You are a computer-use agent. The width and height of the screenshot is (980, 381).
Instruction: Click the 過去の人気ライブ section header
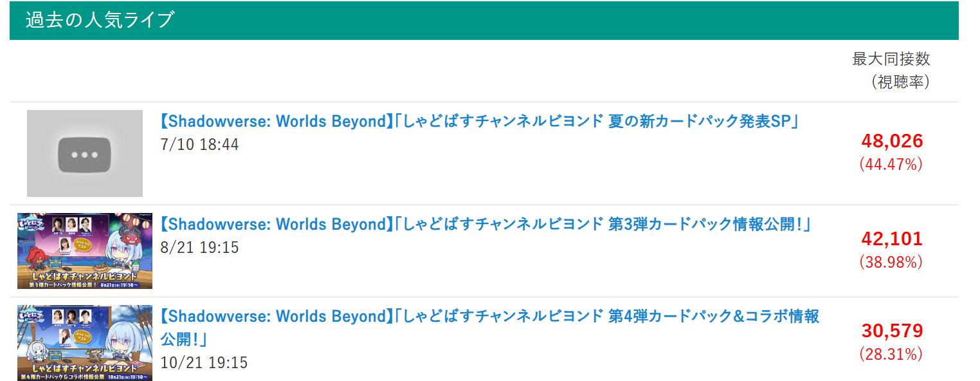tap(100, 20)
